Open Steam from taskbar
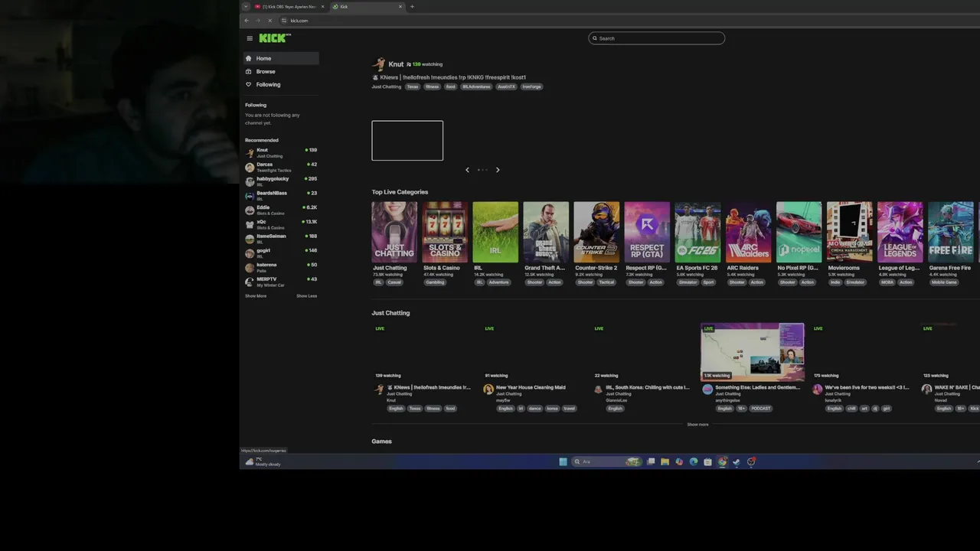Image resolution: width=980 pixels, height=551 pixels. pyautogui.click(x=737, y=461)
